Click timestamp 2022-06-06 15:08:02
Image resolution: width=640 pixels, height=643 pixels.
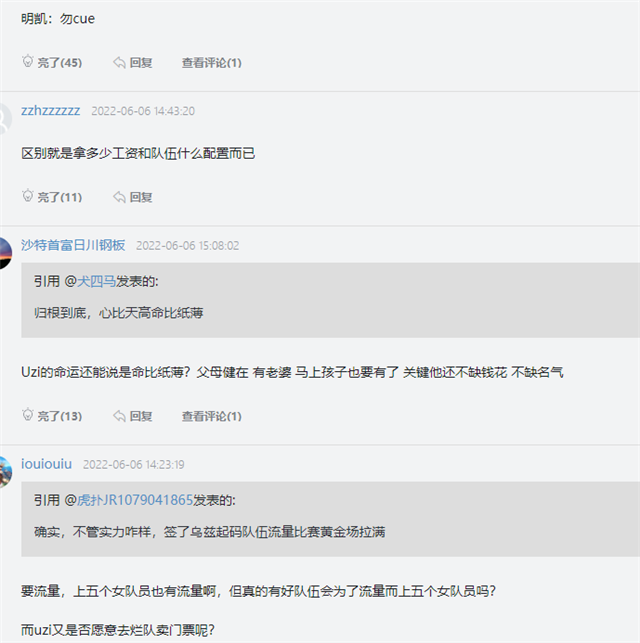pos(187,245)
